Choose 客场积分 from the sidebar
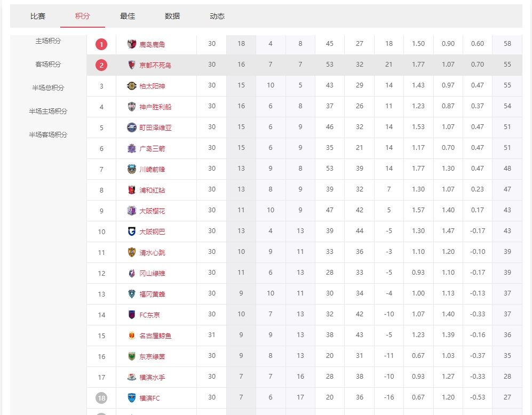Screen dimensions: 532x415 48,65
